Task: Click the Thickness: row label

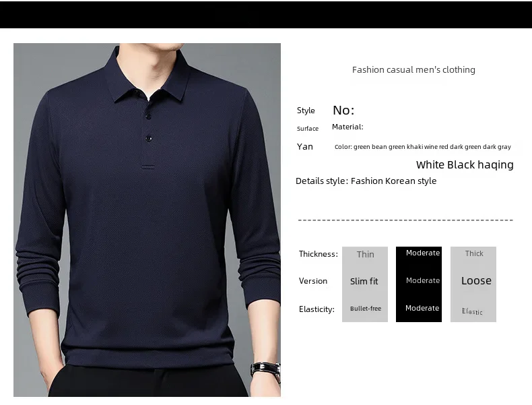Action: tap(319, 254)
